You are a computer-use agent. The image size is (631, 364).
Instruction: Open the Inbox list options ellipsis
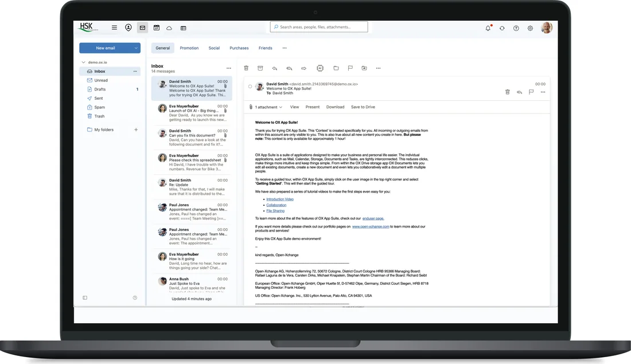[228, 68]
